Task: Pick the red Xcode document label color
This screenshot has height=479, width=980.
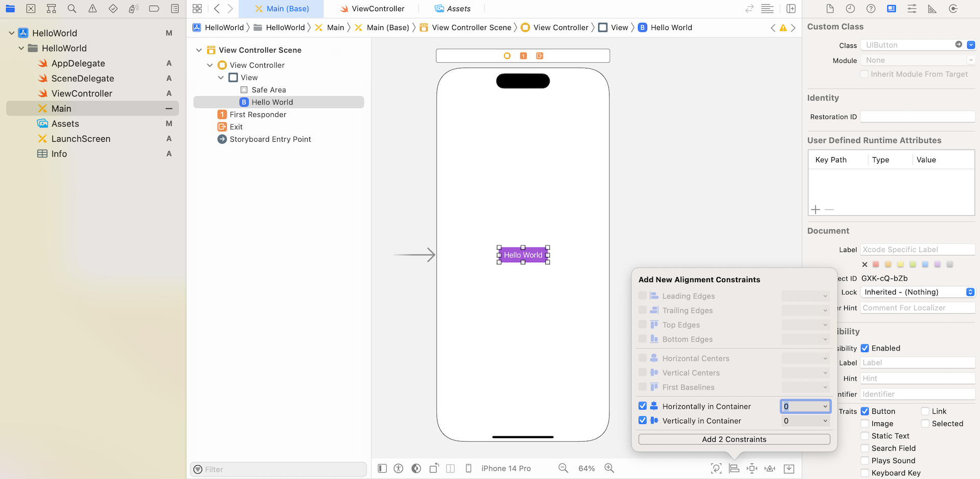Action: point(875,264)
